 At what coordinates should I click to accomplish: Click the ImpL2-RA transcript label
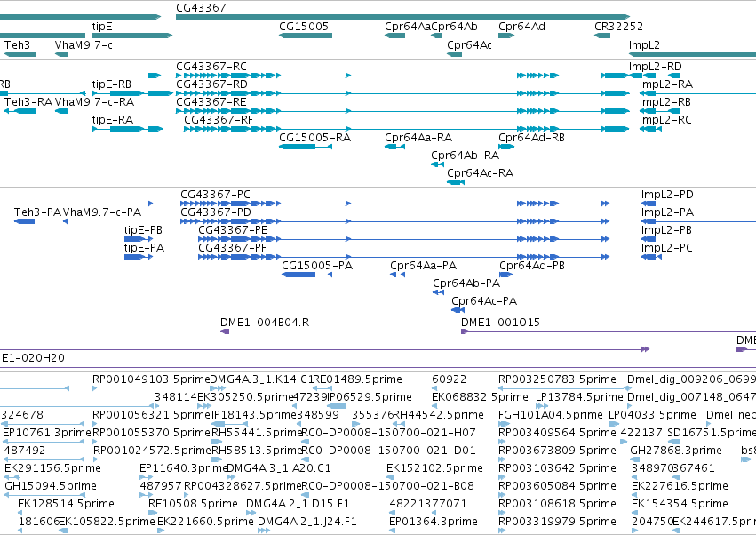[666, 84]
